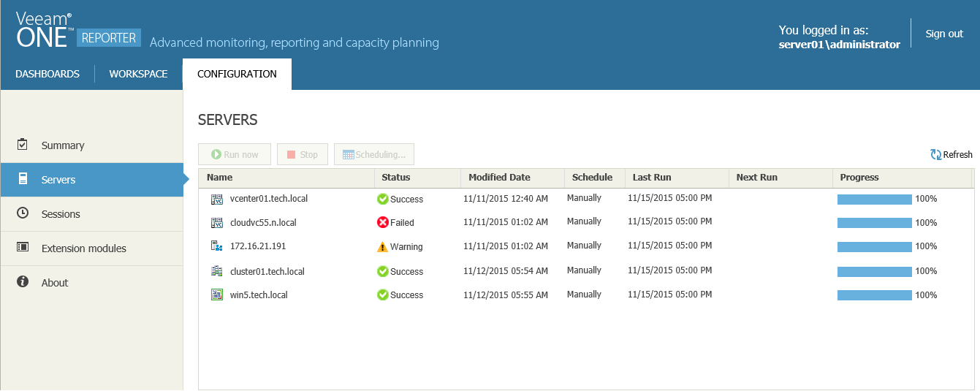Image resolution: width=980 pixels, height=391 pixels.
Task: Click the win5.tech.local server icon
Action: click(x=216, y=295)
